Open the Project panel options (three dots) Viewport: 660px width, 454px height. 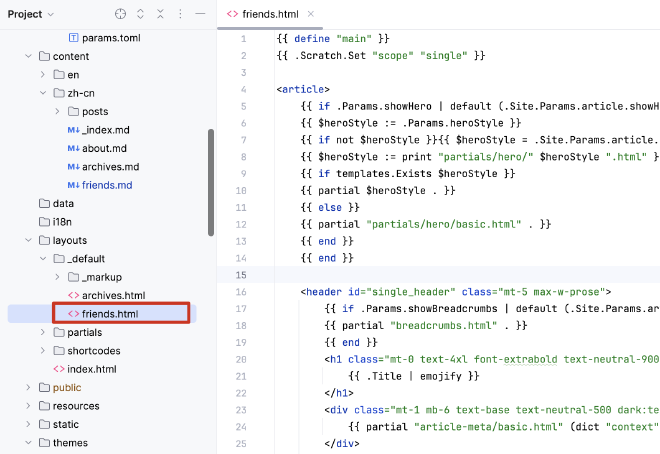point(181,14)
